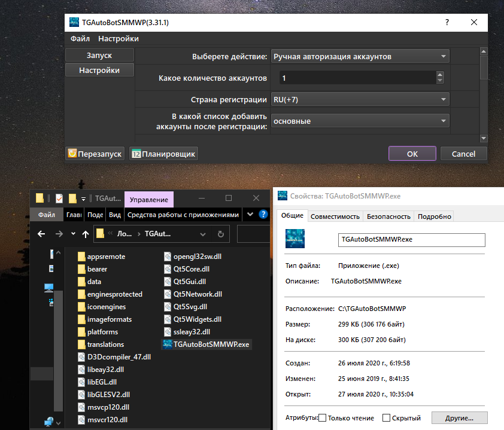
Task: Select the translations folder
Action: tap(101, 344)
